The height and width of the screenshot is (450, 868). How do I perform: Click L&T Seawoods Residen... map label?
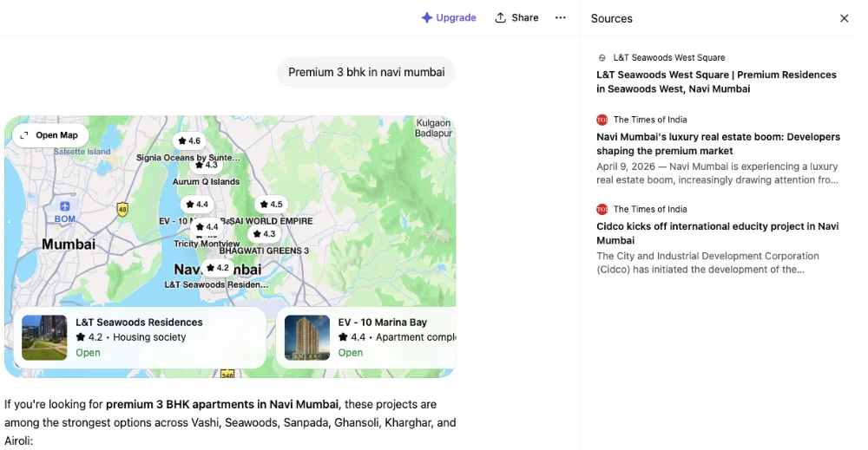(216, 284)
